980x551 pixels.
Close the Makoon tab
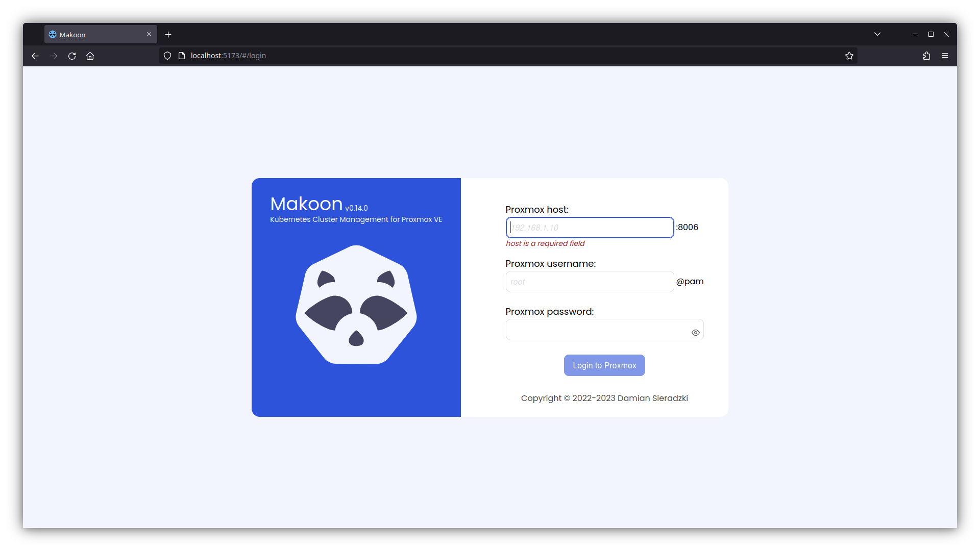tap(149, 34)
